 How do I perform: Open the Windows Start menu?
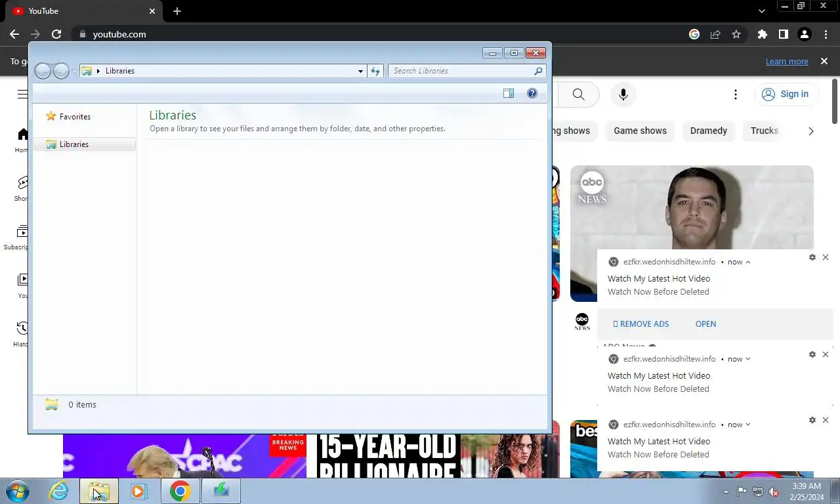pos(18,491)
